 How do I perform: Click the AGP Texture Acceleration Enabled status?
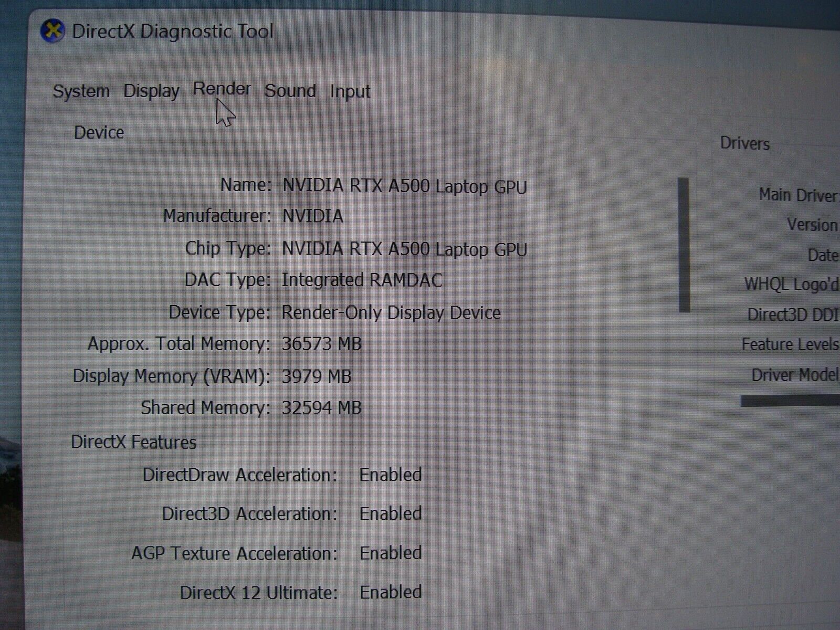coord(391,553)
